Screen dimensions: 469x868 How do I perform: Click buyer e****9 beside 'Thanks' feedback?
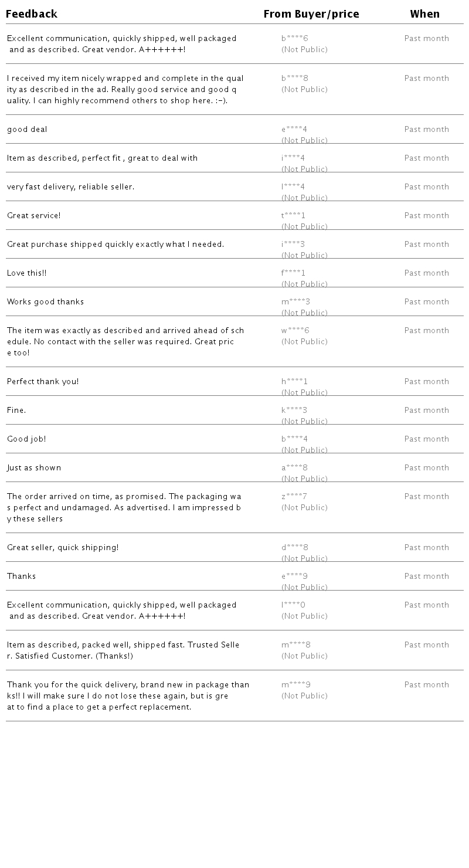pyautogui.click(x=295, y=577)
